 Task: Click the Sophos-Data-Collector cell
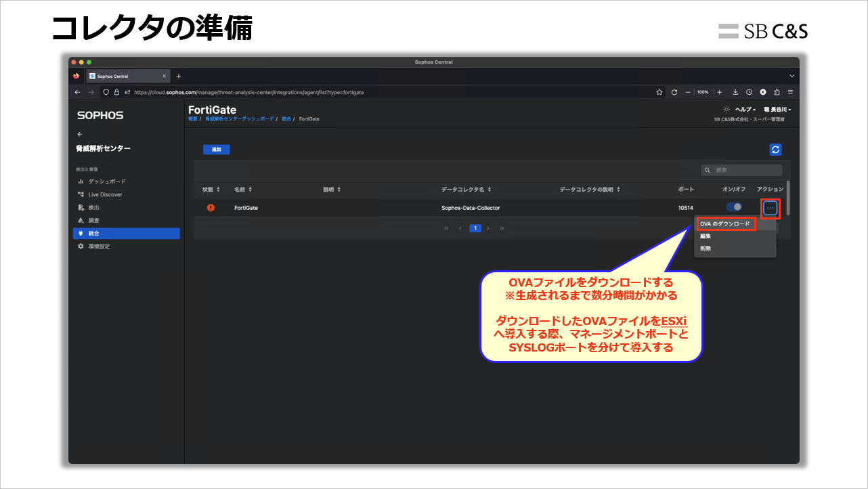471,208
